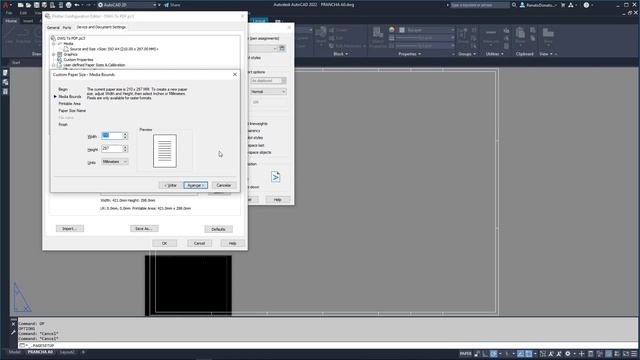This screenshot has height=360, width=640.
Task: Click the search magnifier icon in title bar
Action: pyautogui.click(x=514, y=5)
